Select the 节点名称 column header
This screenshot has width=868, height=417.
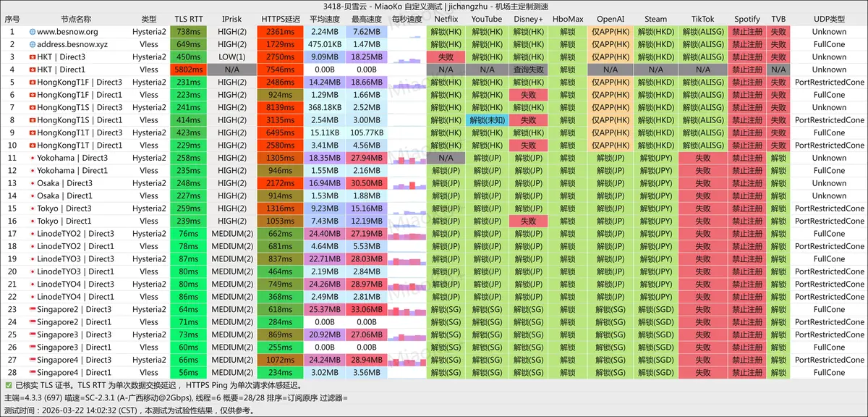(x=76, y=19)
